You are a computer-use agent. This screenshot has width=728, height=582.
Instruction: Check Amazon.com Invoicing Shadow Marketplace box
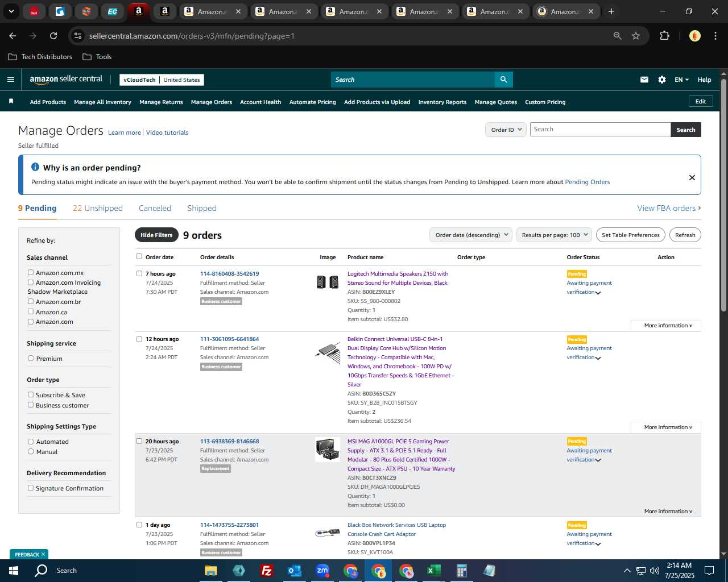(x=31, y=282)
